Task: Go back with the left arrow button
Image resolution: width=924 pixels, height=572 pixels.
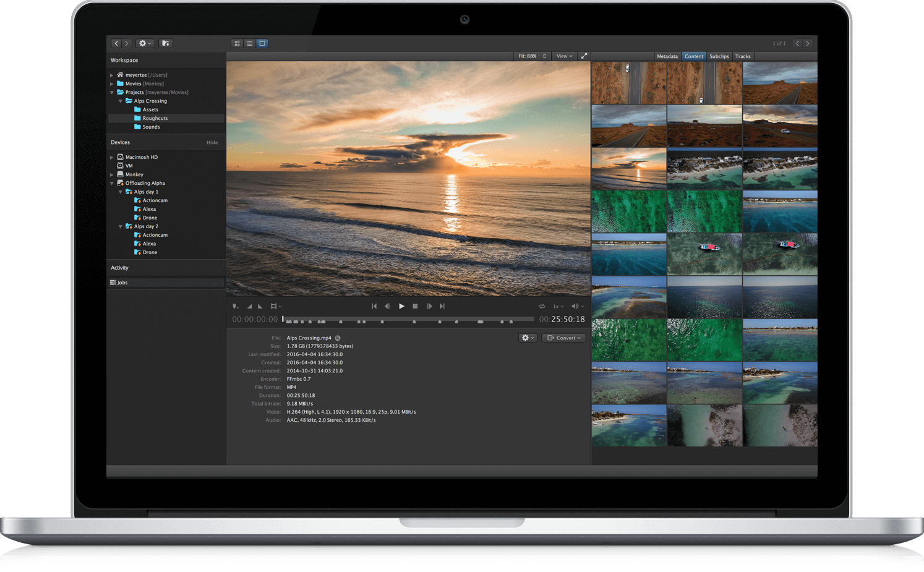Action: click(x=116, y=43)
